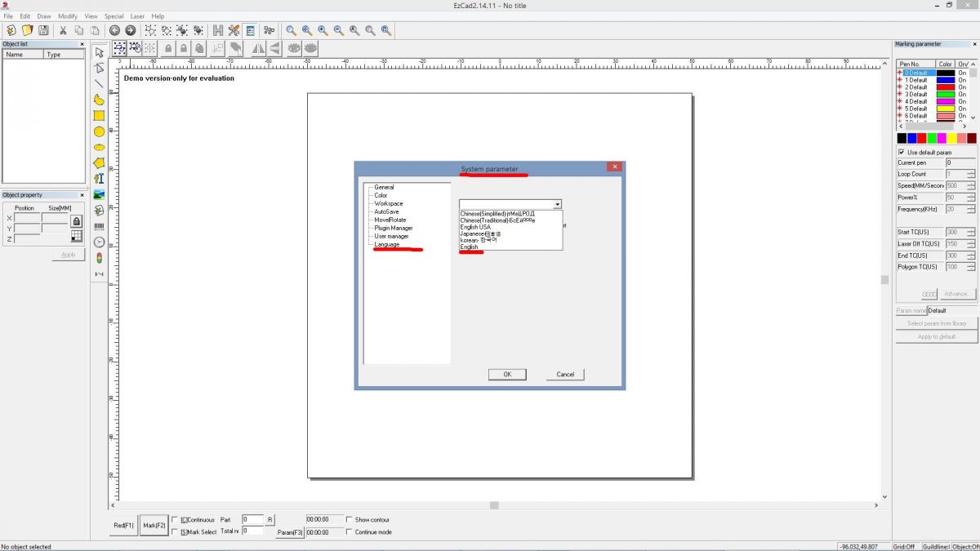Image resolution: width=980 pixels, height=551 pixels.
Task: Adjust the Loop Count spinner
Action: pyautogui.click(x=971, y=174)
